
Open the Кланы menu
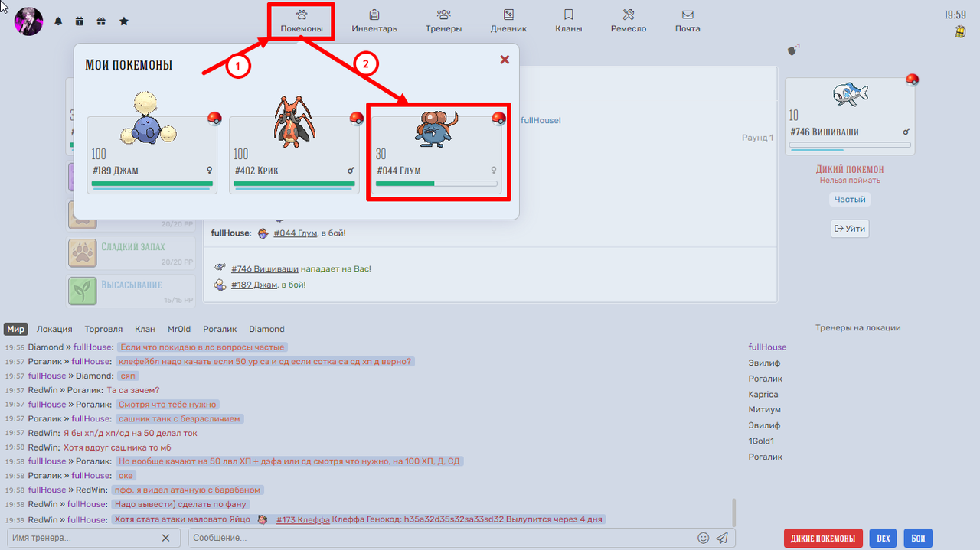tap(569, 21)
